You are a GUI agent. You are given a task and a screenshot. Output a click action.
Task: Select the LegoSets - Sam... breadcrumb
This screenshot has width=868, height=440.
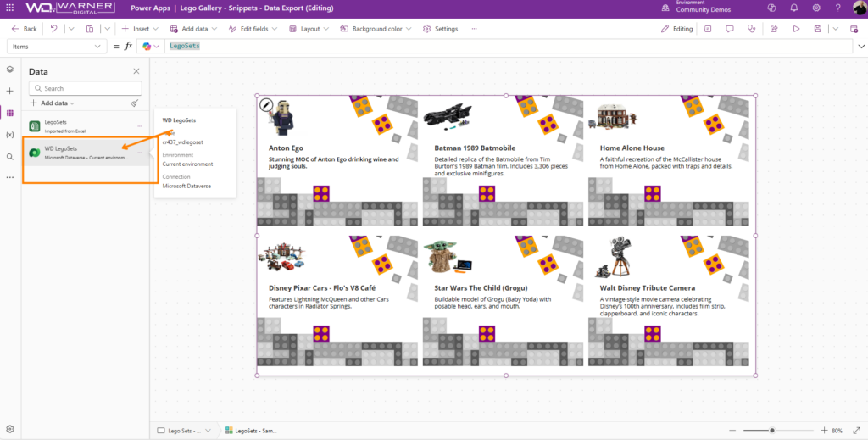(251, 431)
